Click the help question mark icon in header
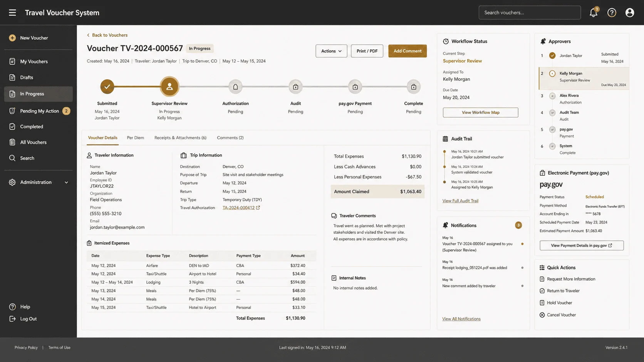The height and width of the screenshot is (362, 644). 612,13
